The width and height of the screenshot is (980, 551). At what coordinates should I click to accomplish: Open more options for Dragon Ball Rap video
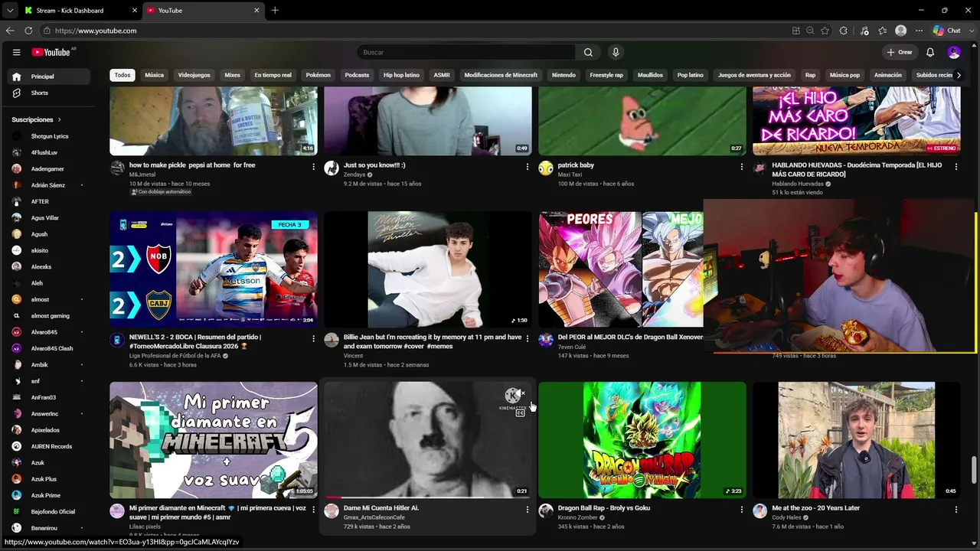pyautogui.click(x=742, y=509)
